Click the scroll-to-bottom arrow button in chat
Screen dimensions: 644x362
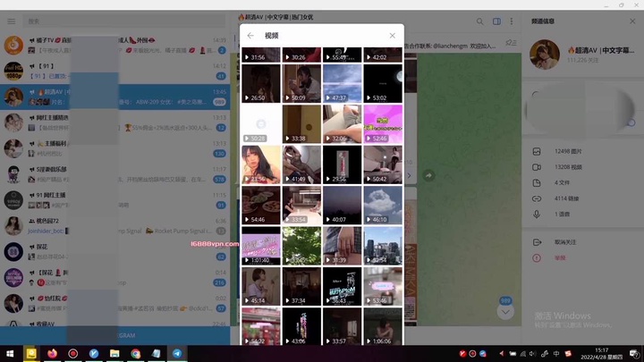(505, 312)
